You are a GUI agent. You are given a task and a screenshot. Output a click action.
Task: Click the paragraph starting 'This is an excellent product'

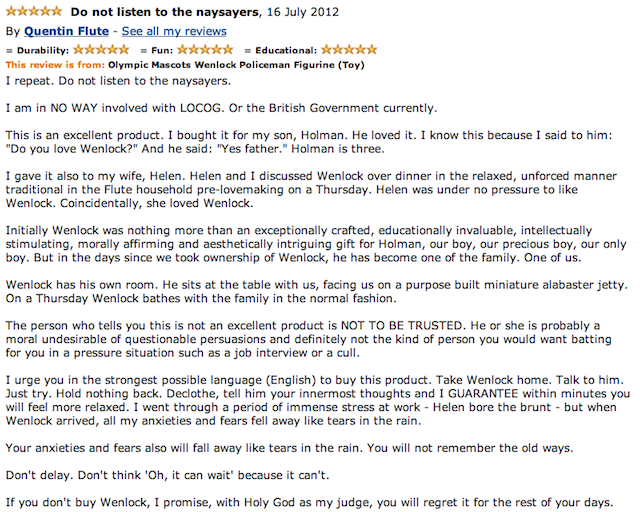click(x=300, y=142)
